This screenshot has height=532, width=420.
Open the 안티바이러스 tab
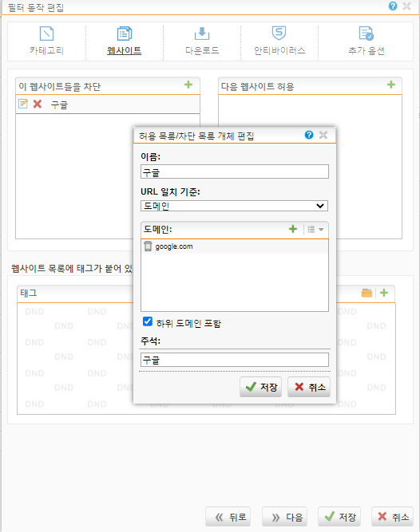point(279,41)
